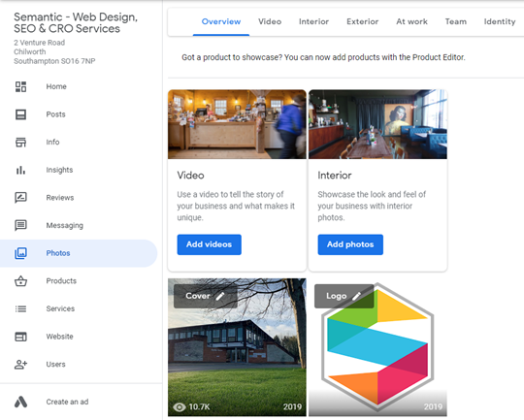The image size is (524, 420).
Task: Click the Google Ads Create an ad icon
Action: pyautogui.click(x=20, y=402)
